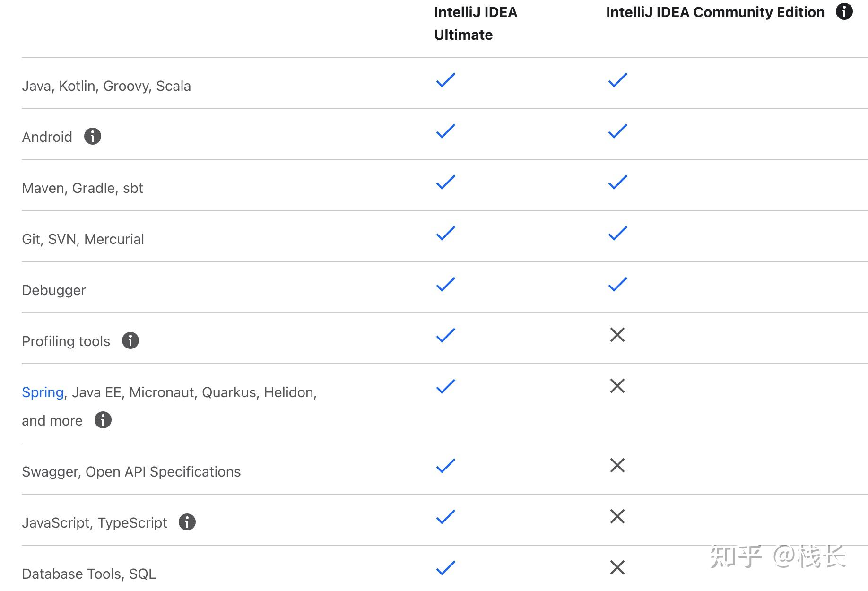868x591 pixels.
Task: Click Community cross for Profiling tools
Action: click(x=617, y=335)
